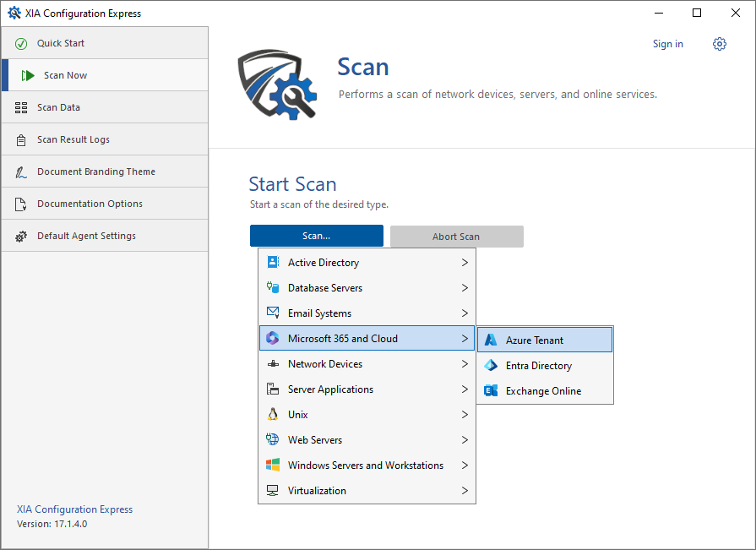Select the Microsoft 365 and Cloud entry
The image size is (756, 550).
tap(367, 339)
